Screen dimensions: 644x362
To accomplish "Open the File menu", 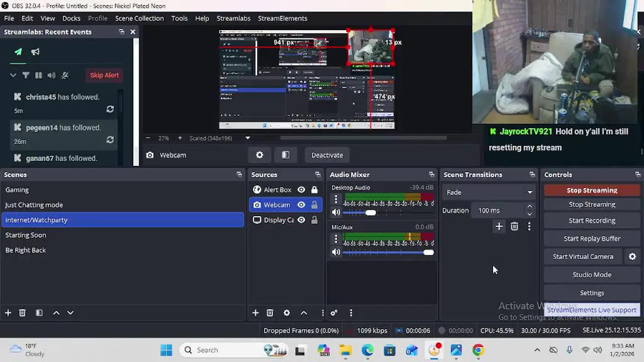I will [x=9, y=18].
